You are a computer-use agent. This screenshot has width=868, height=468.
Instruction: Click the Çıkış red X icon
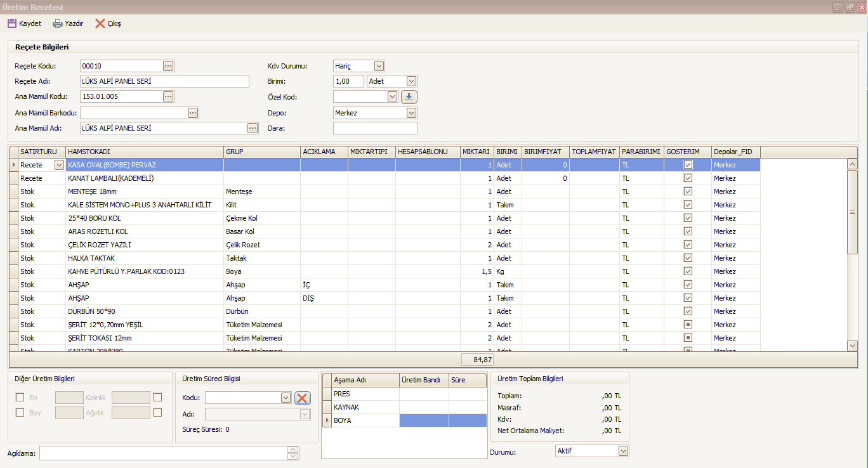coord(100,23)
